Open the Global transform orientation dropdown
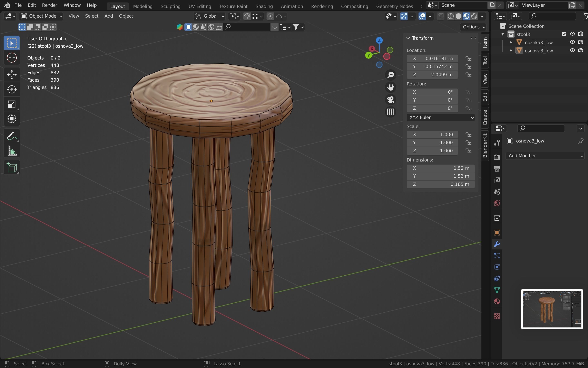This screenshot has height=368, width=588. pyautogui.click(x=210, y=16)
